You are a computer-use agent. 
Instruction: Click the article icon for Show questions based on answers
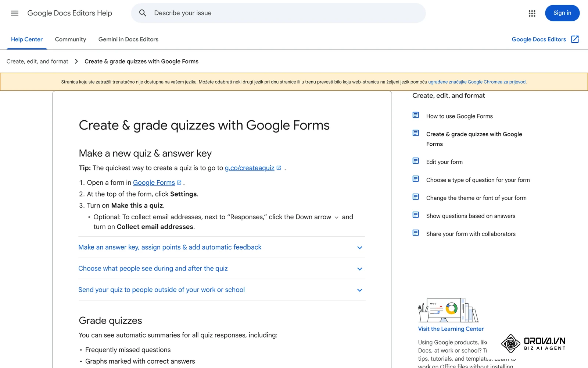click(x=416, y=215)
